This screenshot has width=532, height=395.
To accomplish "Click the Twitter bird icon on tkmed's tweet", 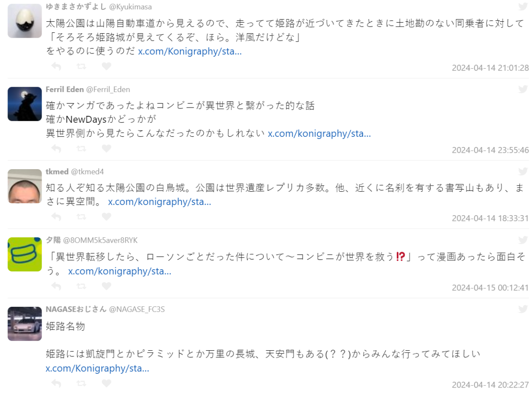I will [523, 171].
